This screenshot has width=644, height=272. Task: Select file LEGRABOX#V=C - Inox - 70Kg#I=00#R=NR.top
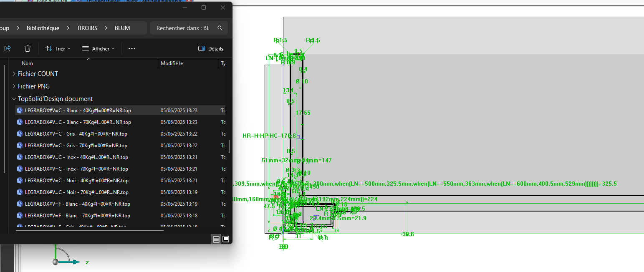click(x=76, y=169)
